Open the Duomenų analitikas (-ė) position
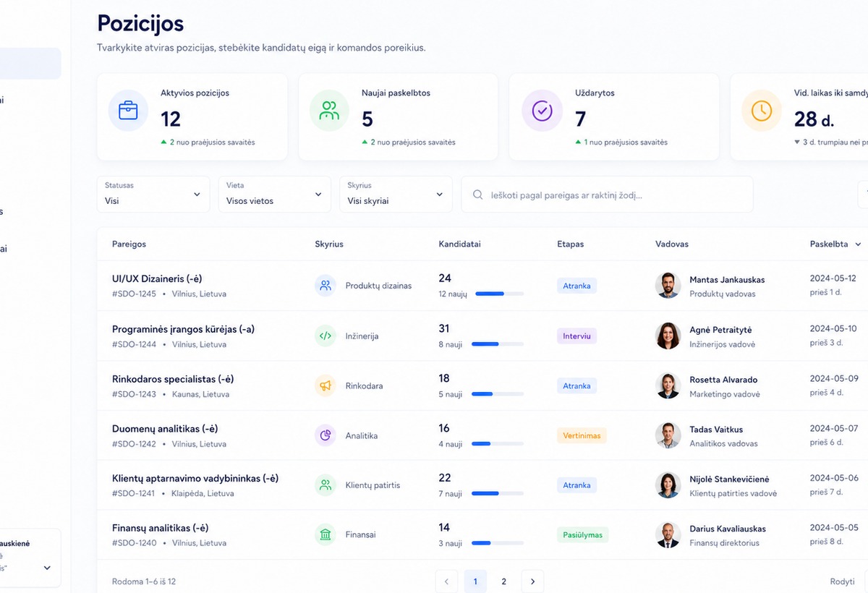The height and width of the screenshot is (593, 868). [165, 429]
